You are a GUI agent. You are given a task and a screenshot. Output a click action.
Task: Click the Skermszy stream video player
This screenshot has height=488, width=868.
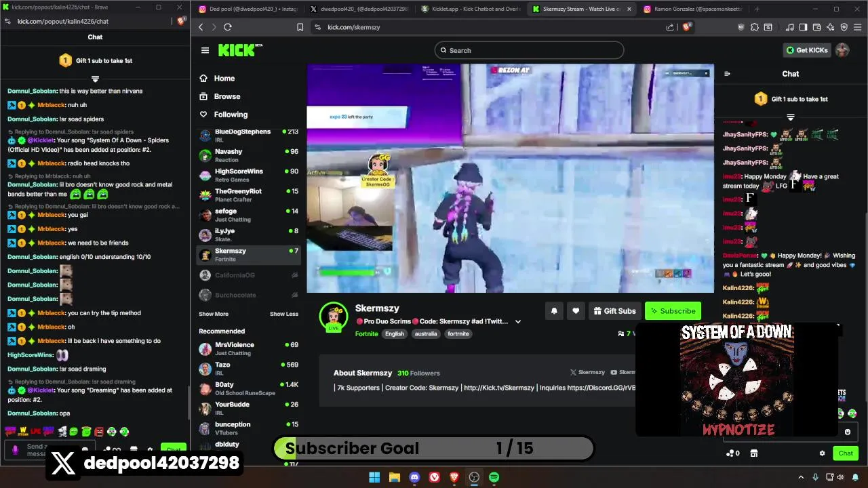tap(510, 178)
